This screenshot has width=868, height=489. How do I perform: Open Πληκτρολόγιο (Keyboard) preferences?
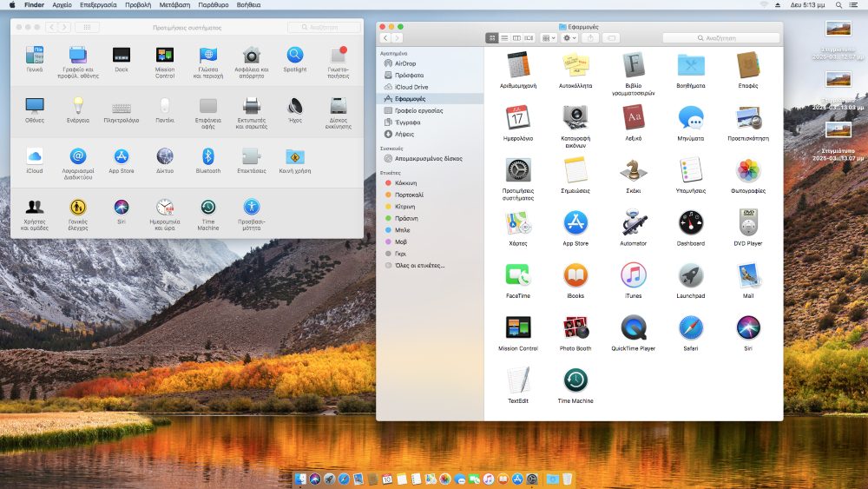[122, 109]
